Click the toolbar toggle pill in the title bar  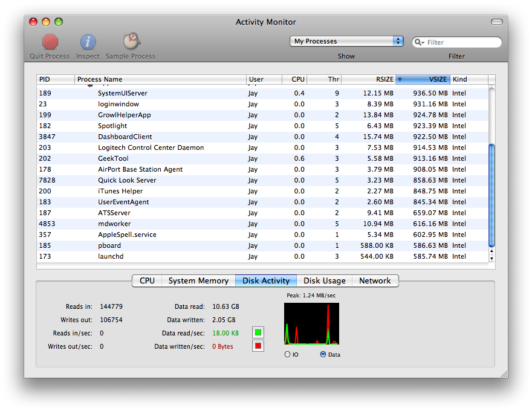coord(497,22)
